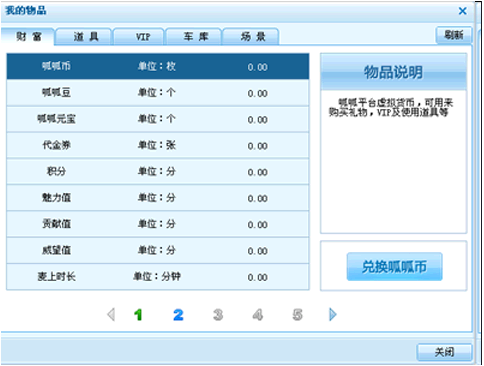Viewport: 484px width, 366px height.
Task: Jump to page 3
Action: click(x=218, y=315)
